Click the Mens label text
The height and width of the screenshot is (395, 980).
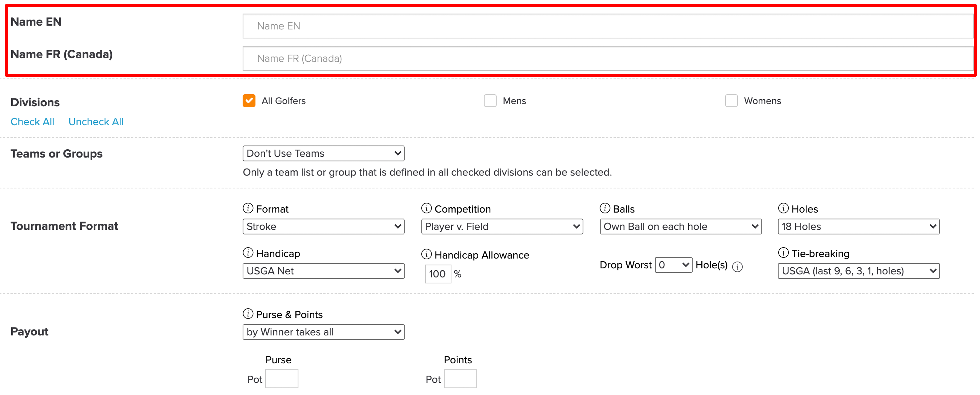[514, 101]
